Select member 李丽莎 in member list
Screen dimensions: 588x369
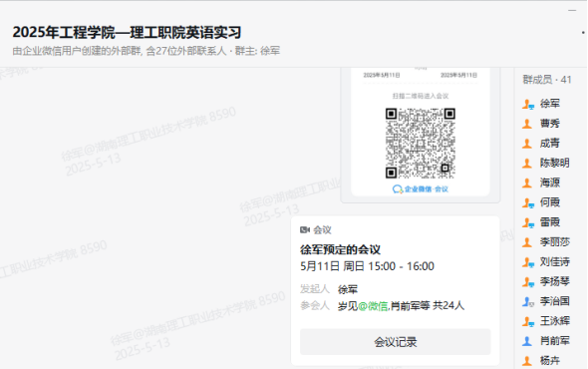(555, 242)
